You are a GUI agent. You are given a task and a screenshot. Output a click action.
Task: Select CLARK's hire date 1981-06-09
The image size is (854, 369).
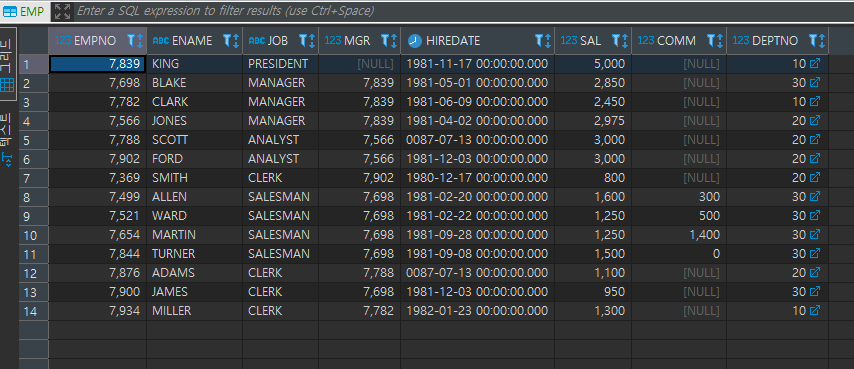tap(478, 102)
